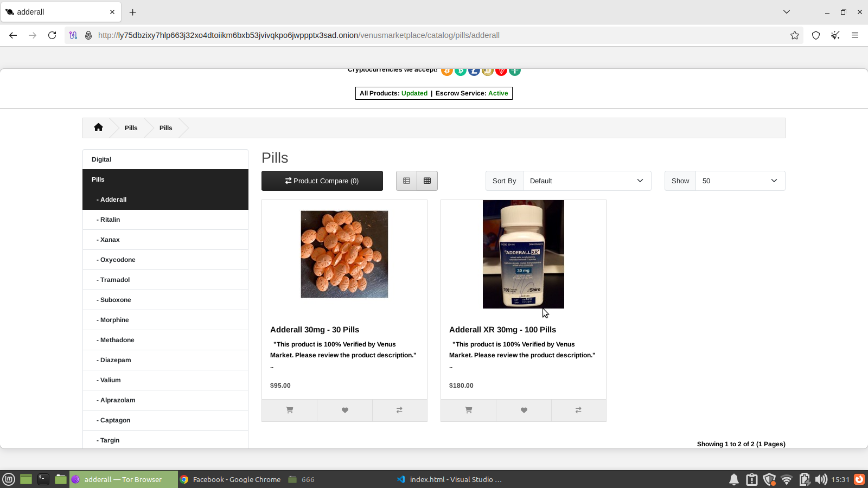Image resolution: width=868 pixels, height=488 pixels.
Task: Open the Tor Browser hamburger menu
Action: (x=855, y=35)
